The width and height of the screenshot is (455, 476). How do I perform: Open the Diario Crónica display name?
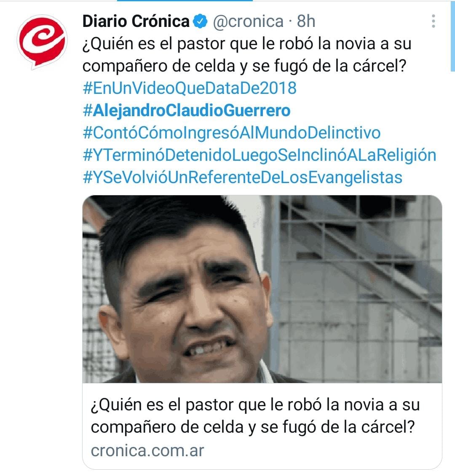[136, 21]
